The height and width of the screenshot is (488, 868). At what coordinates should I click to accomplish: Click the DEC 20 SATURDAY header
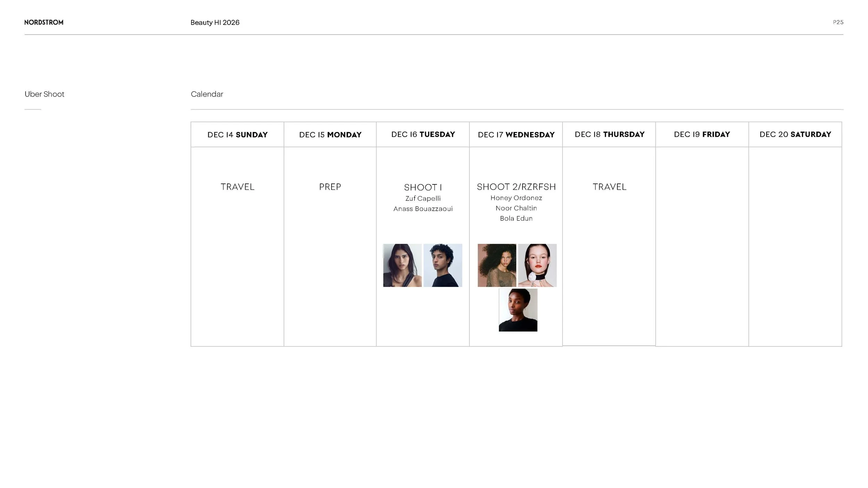[795, 134]
